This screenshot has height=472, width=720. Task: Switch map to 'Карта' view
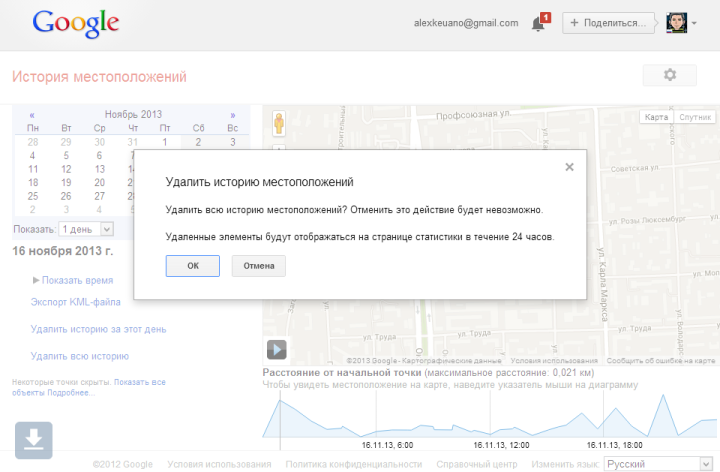click(x=657, y=117)
